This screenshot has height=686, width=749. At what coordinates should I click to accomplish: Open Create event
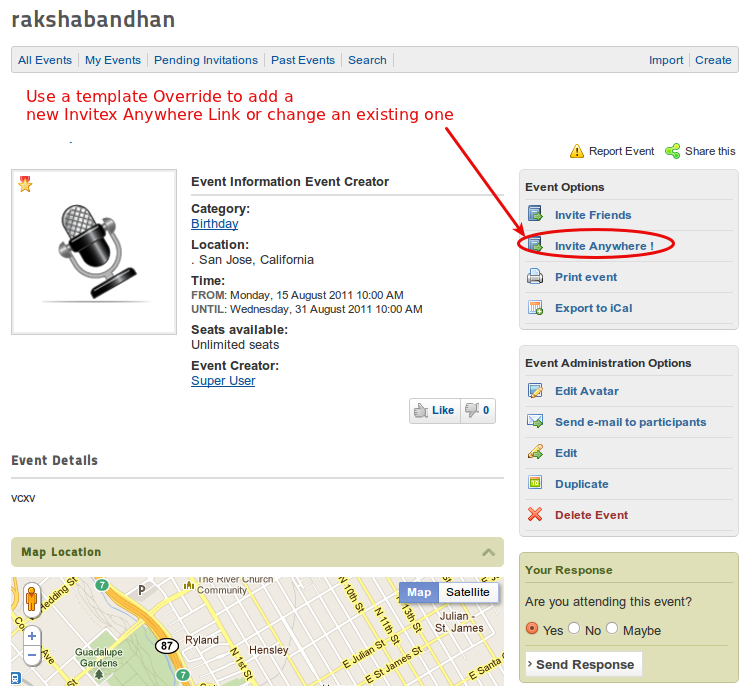pos(713,60)
